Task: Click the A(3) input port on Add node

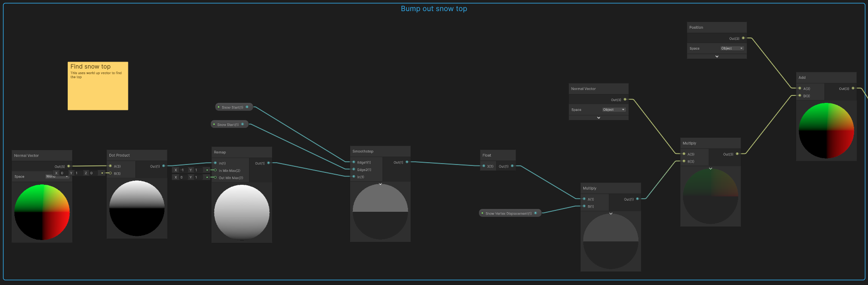Action: tap(800, 88)
